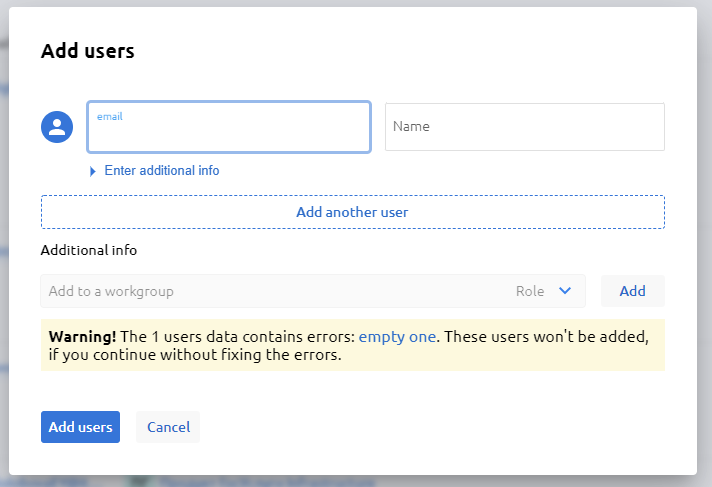Follow the 'empty one' error link
Viewport: 712px width, 487px height.
[397, 337]
